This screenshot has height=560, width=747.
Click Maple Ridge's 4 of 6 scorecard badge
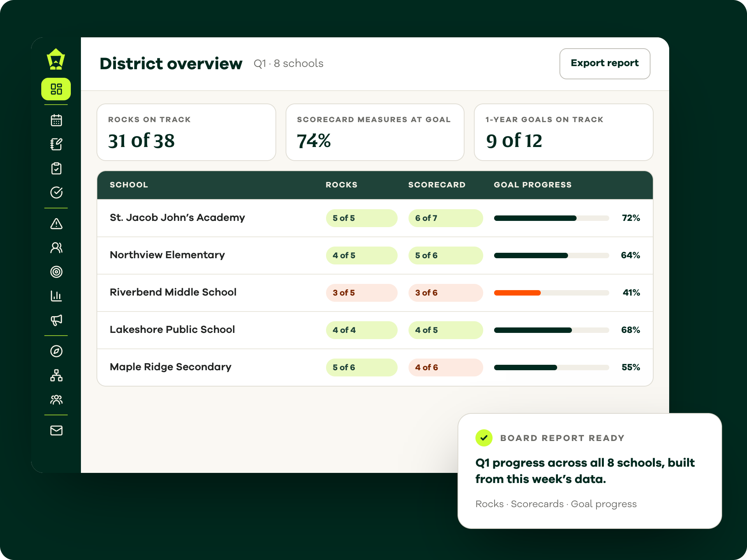(x=446, y=367)
